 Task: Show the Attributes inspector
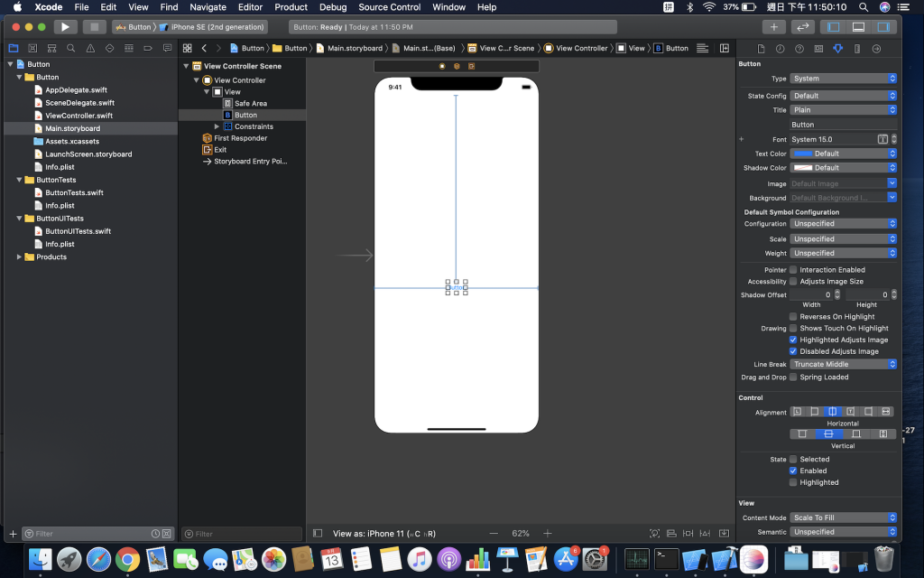coord(837,49)
